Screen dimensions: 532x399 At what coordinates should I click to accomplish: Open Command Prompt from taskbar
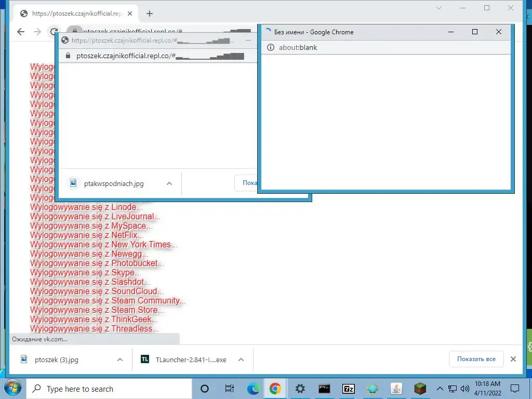[324, 389]
